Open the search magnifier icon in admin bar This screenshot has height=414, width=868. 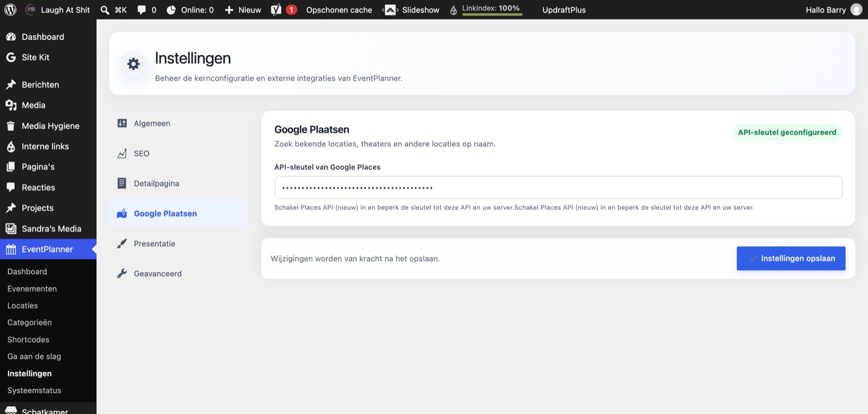105,10
